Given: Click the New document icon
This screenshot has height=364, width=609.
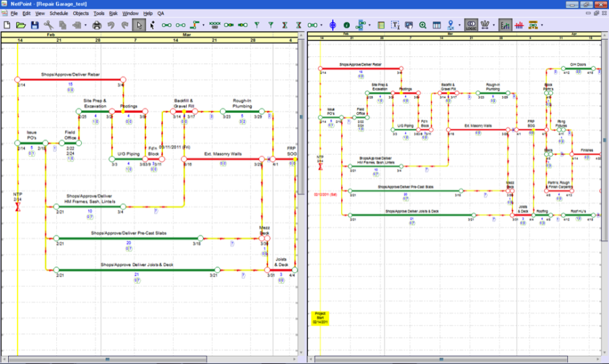Looking at the screenshot, I should point(7,25).
